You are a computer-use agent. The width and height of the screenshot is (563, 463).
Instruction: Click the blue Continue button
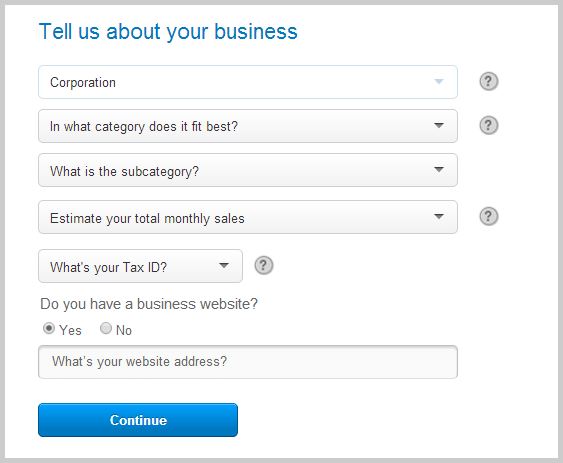tap(138, 420)
